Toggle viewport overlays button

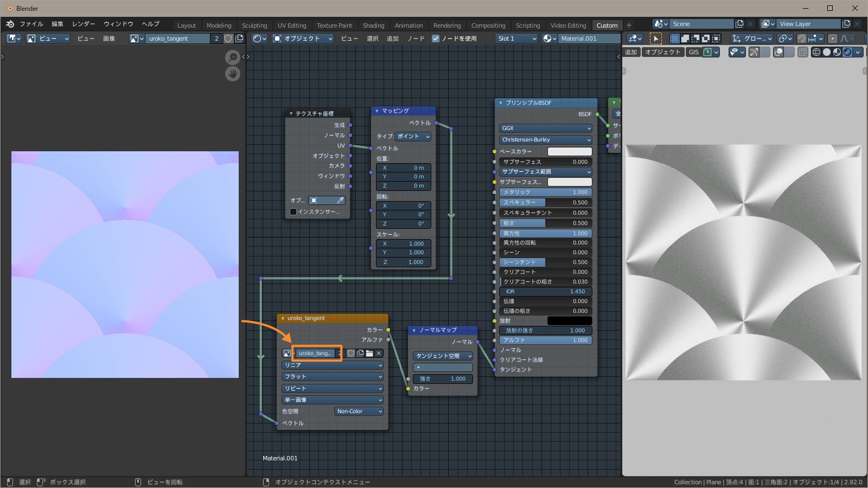coord(778,52)
